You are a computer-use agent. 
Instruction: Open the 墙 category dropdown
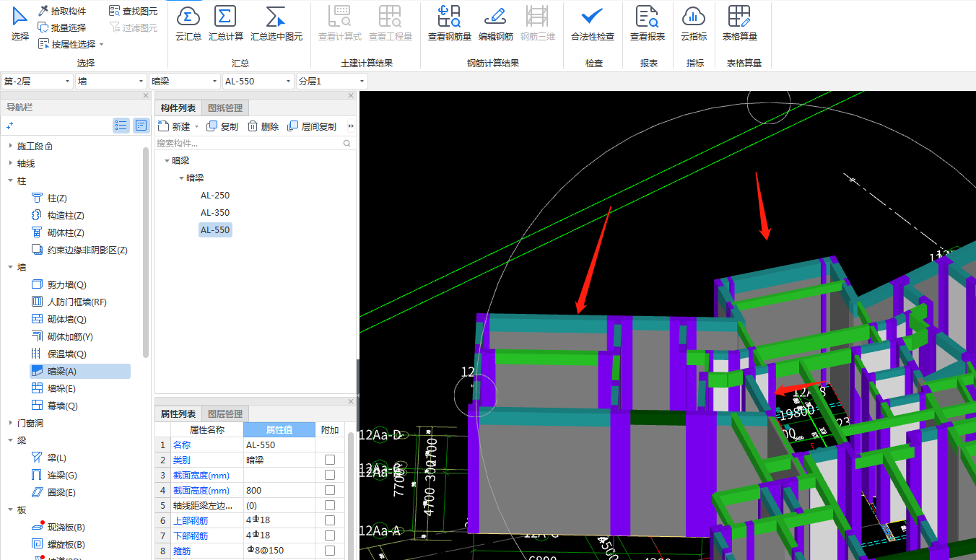(x=111, y=82)
